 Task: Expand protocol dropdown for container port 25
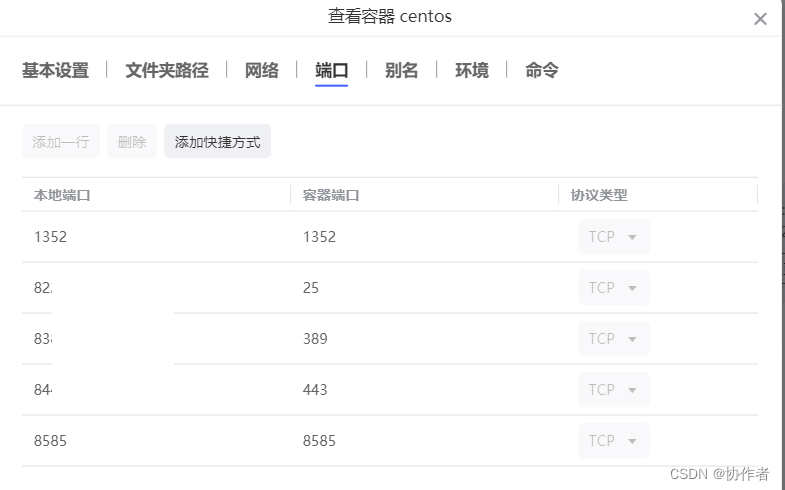613,288
